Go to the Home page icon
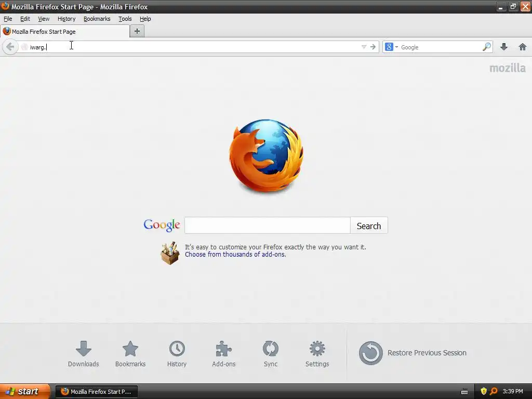This screenshot has width=532, height=399. [523, 47]
